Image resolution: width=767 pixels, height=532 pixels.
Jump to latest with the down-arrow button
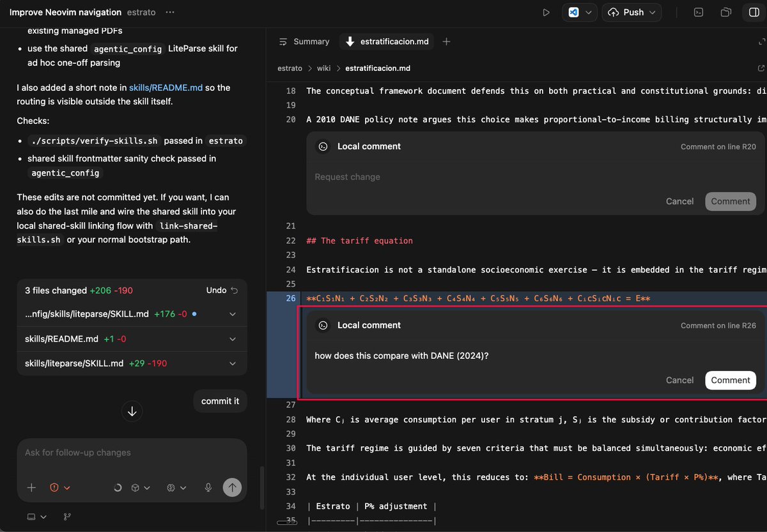click(x=132, y=411)
